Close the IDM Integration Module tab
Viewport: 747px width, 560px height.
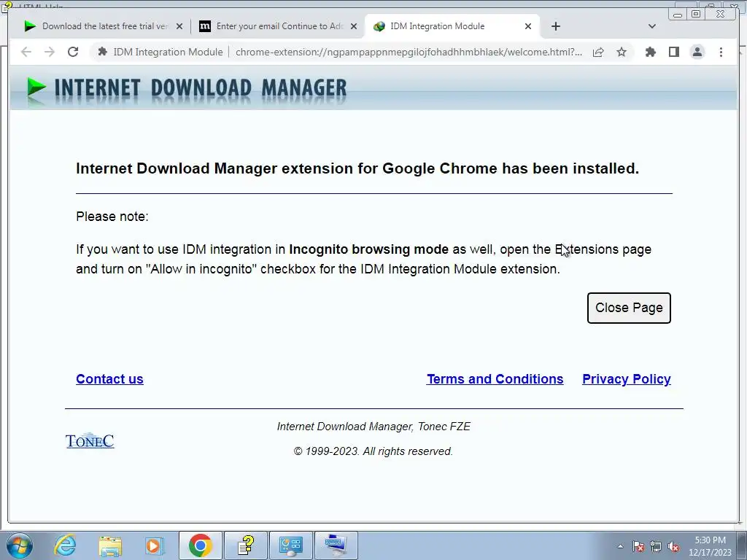pos(528,26)
